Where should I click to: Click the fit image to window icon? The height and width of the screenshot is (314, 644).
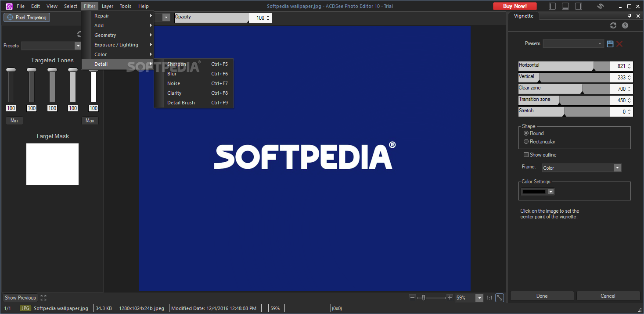click(x=500, y=298)
